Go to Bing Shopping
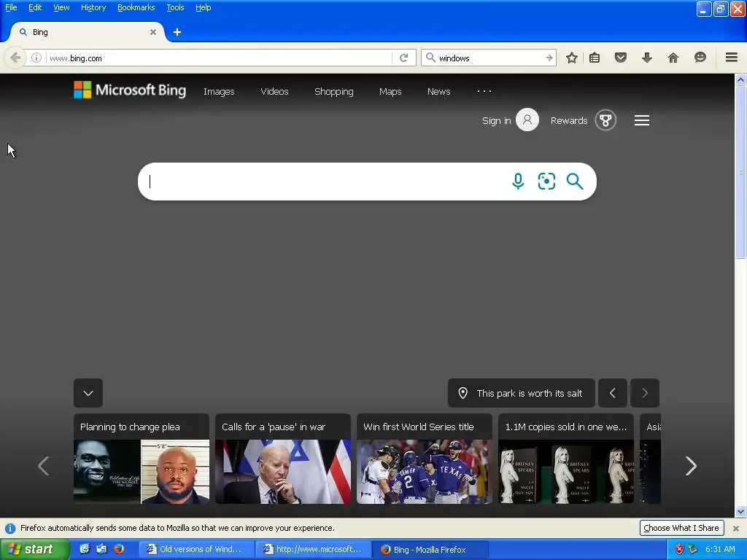Image resolution: width=747 pixels, height=560 pixels. tap(334, 91)
